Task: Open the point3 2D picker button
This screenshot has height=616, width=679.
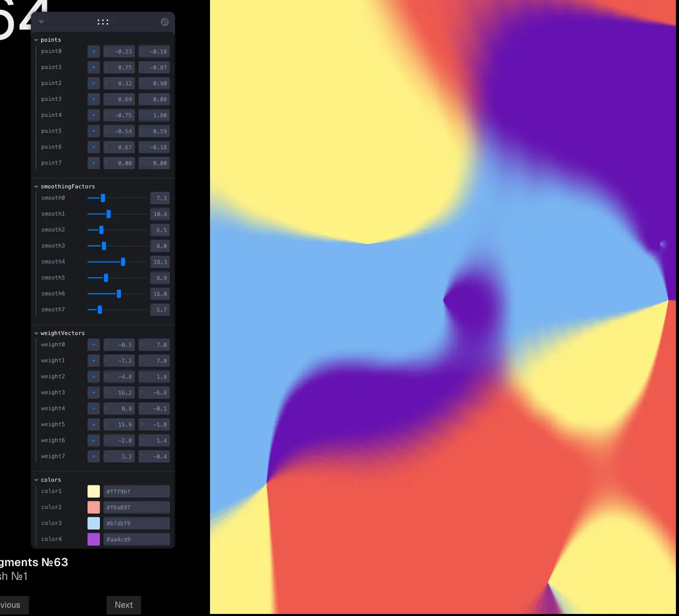Action: click(93, 99)
